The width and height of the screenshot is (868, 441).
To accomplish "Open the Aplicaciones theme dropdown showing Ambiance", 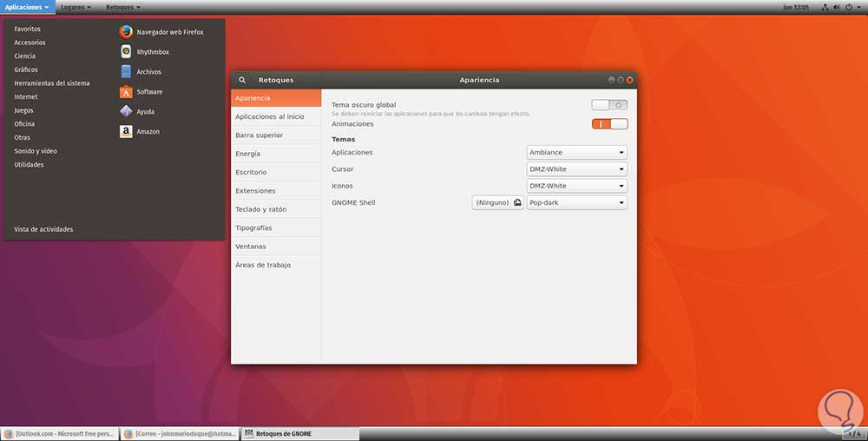I will point(576,152).
